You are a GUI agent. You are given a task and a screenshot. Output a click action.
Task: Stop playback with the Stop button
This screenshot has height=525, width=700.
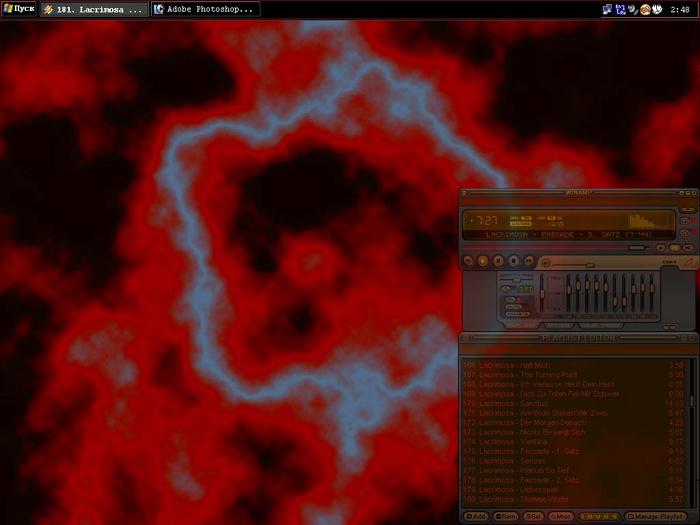point(511,261)
